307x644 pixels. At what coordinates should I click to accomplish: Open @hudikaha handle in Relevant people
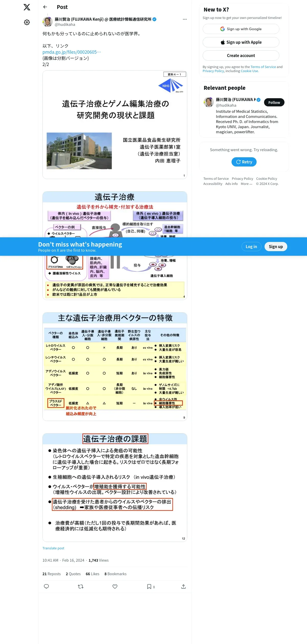pyautogui.click(x=226, y=105)
